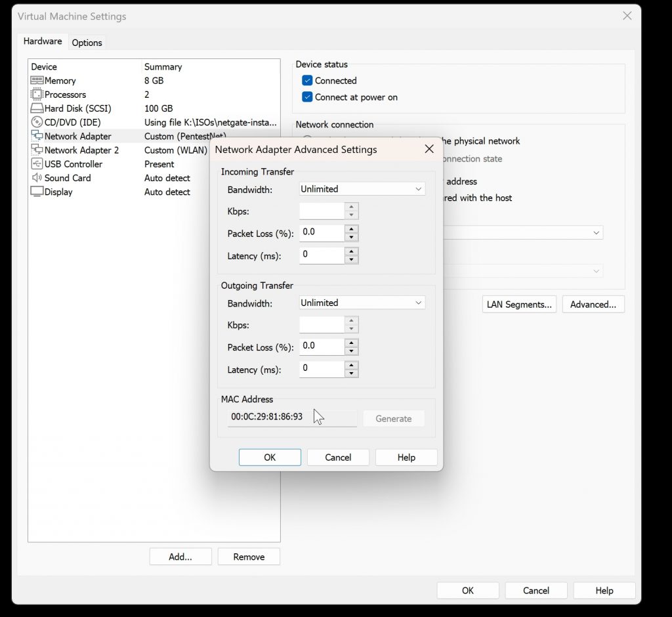Select the USB Controller icon
The width and height of the screenshot is (672, 617).
click(x=37, y=164)
